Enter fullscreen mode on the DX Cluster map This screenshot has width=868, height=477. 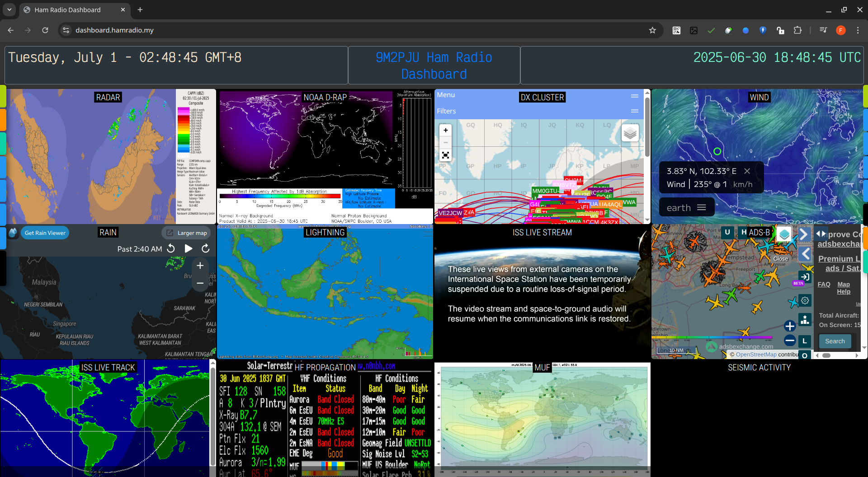coord(445,154)
